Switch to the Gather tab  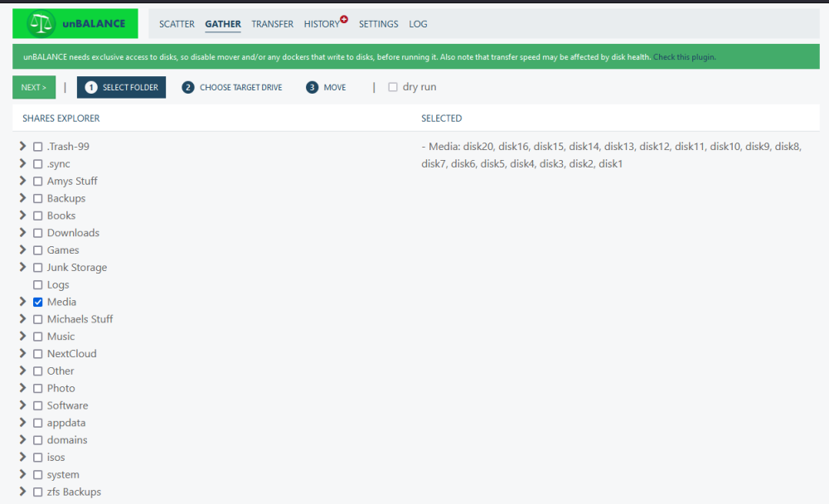pyautogui.click(x=222, y=24)
